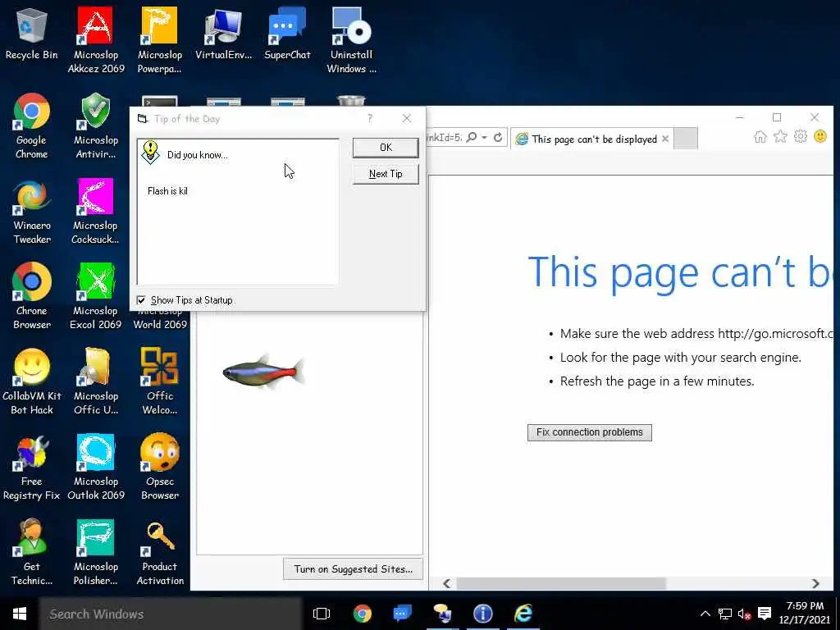
Task: Click Next Tip button
Action: pos(386,174)
